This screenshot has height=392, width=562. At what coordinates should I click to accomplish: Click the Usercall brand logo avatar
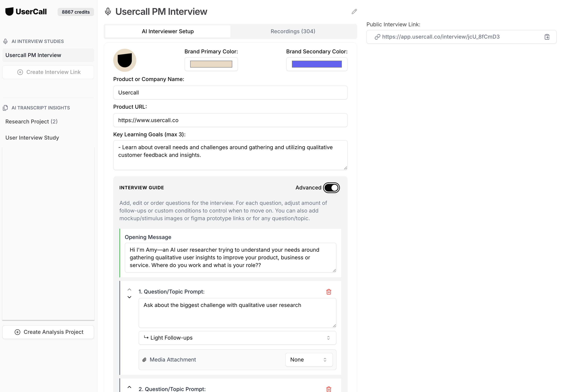point(125,60)
